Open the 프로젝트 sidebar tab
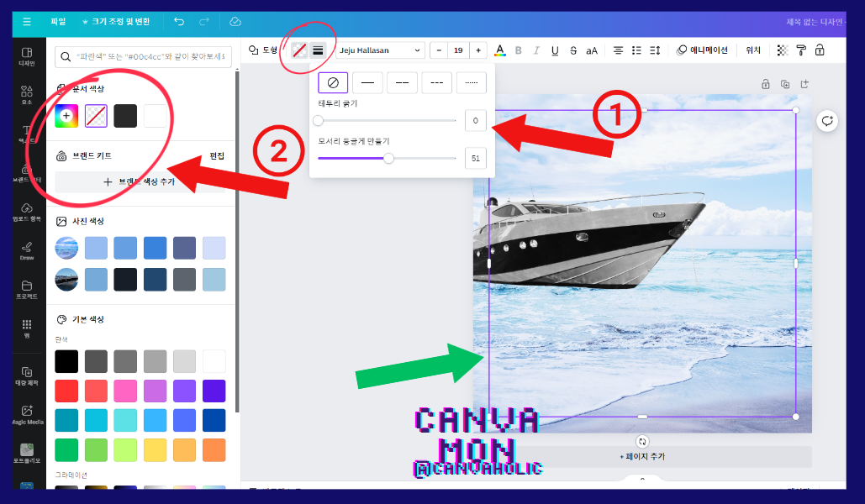The image size is (865, 504). (27, 289)
